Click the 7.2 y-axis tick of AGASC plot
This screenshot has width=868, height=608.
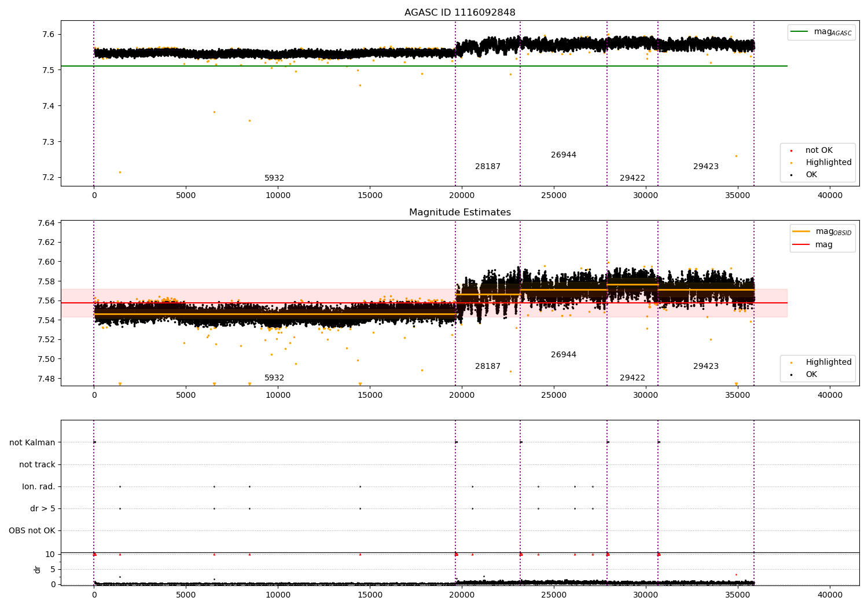tap(48, 178)
